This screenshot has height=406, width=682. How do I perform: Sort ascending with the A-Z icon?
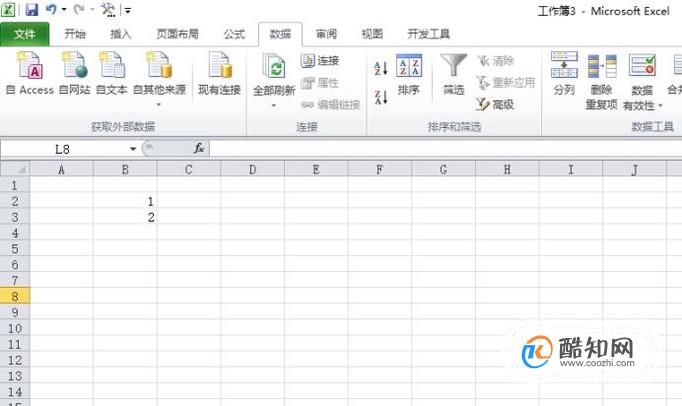(381, 68)
